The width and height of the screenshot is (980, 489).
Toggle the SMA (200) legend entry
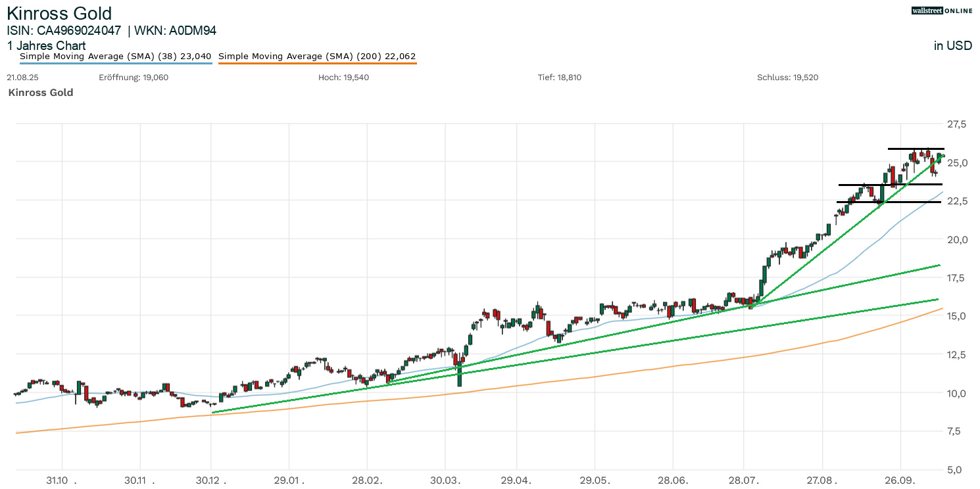[317, 57]
